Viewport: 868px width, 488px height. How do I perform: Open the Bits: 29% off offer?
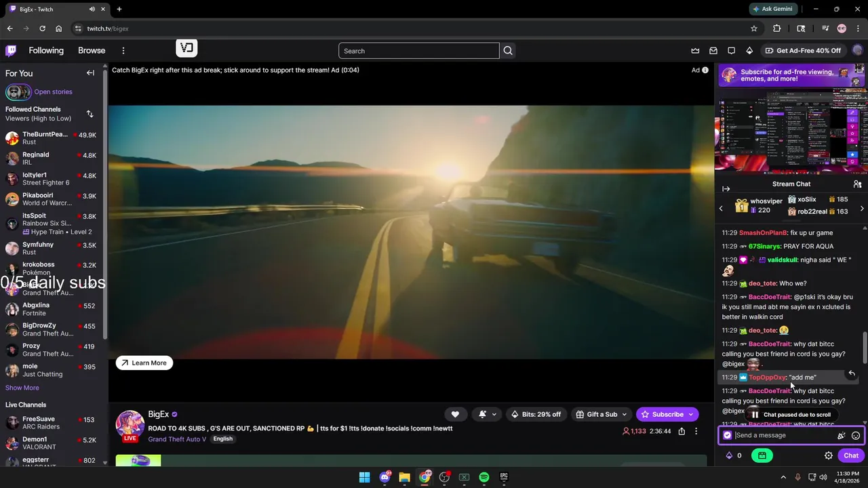click(536, 414)
